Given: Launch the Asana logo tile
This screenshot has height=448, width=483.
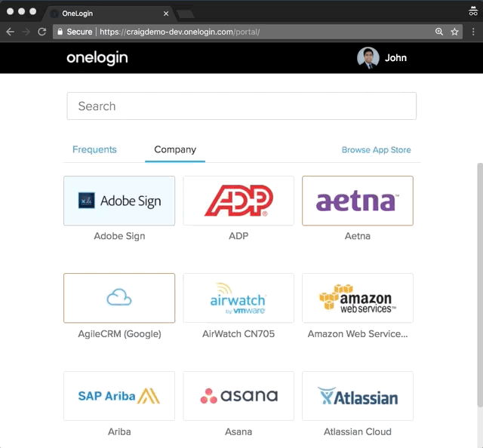Looking at the screenshot, I should point(238,396).
